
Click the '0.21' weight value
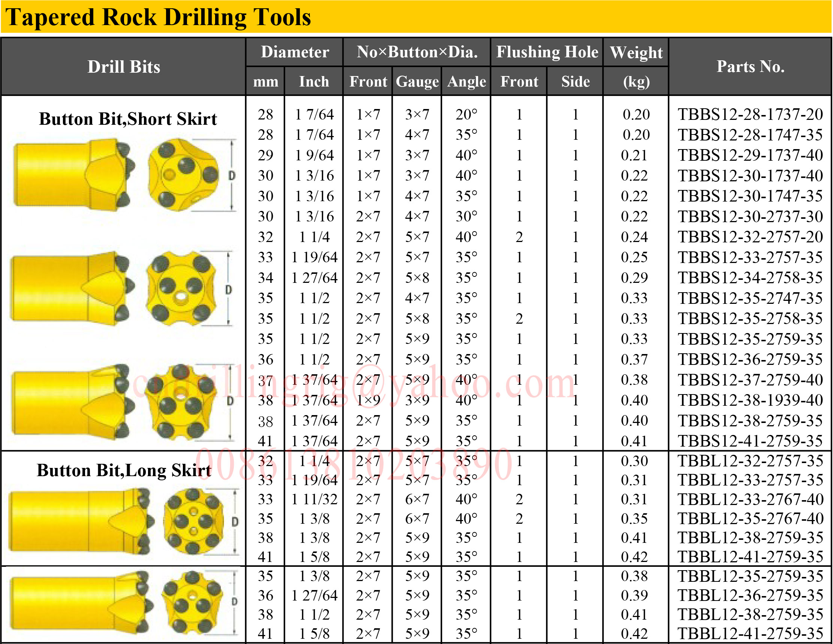[x=634, y=155]
